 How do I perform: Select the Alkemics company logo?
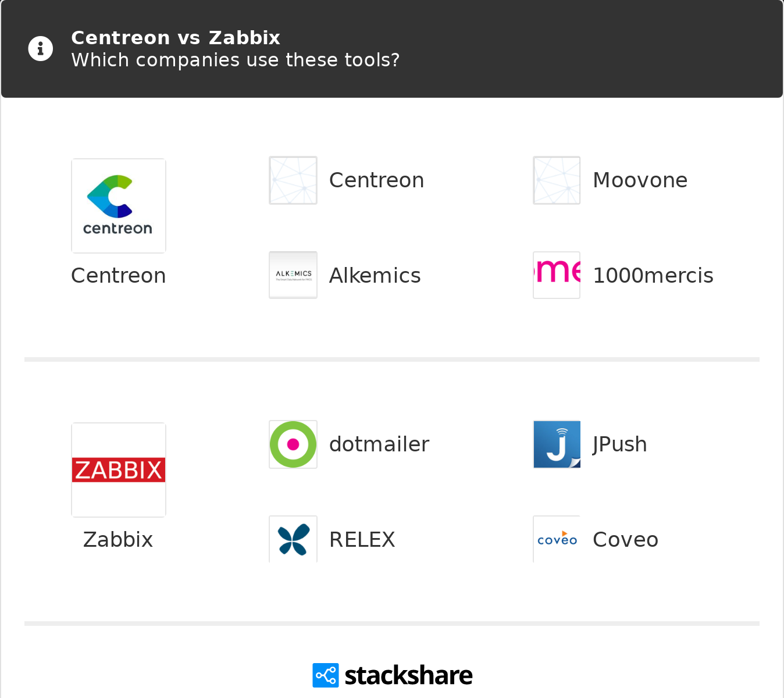point(293,275)
